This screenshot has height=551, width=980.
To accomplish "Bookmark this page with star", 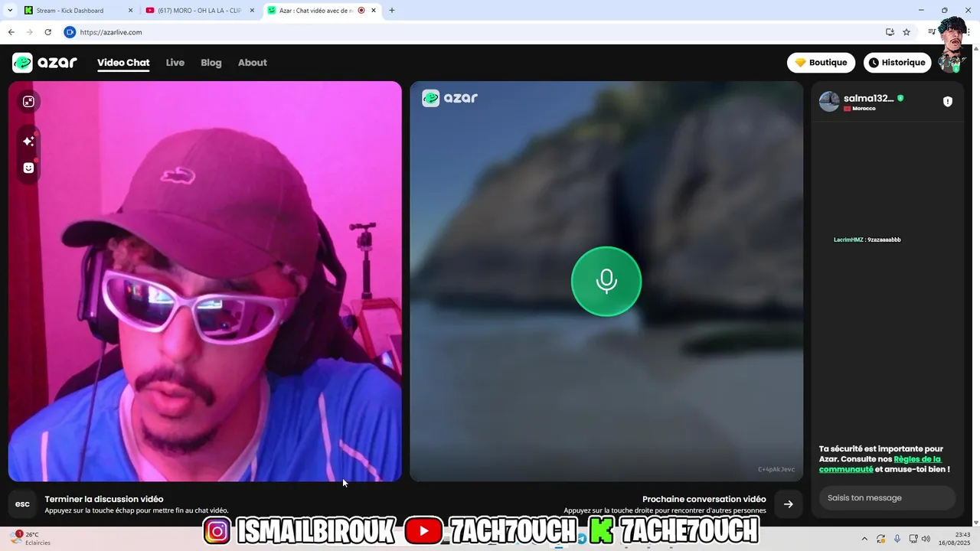I will click(906, 32).
